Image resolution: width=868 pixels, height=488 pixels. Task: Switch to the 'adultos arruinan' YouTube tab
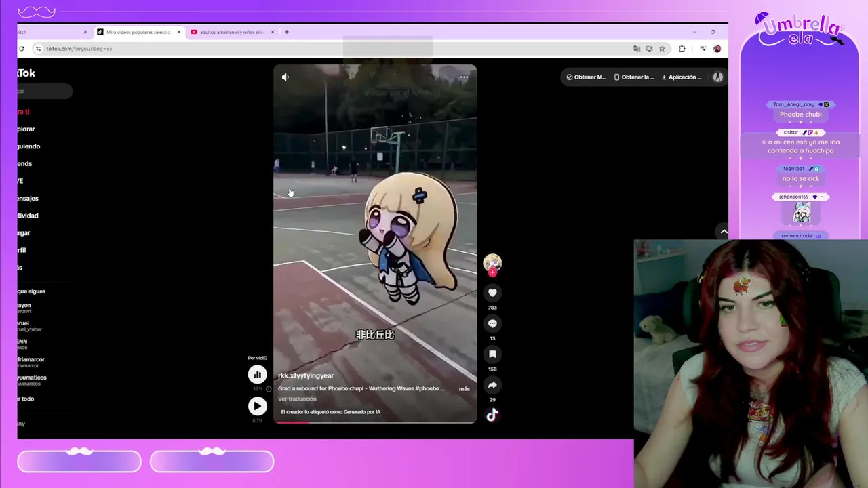point(233,32)
